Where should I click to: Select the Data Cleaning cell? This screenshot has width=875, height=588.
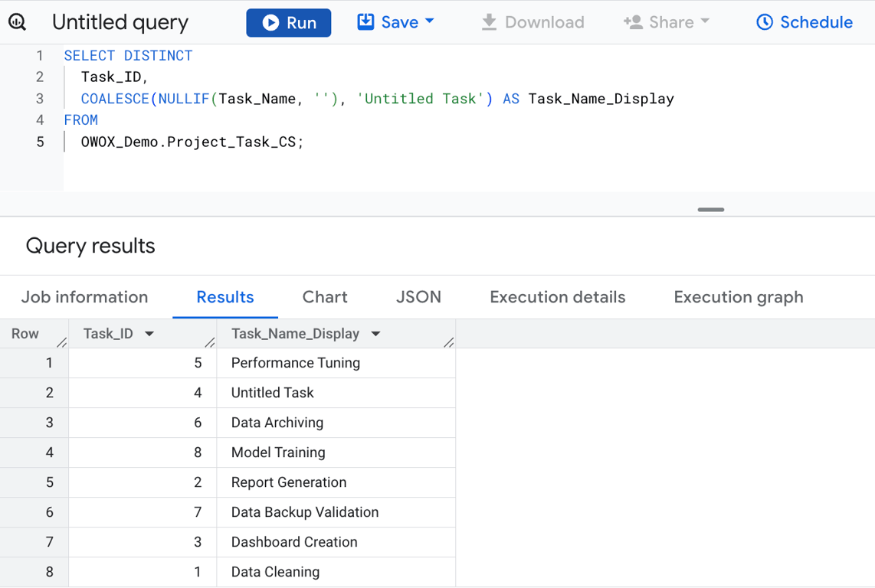[x=336, y=572]
